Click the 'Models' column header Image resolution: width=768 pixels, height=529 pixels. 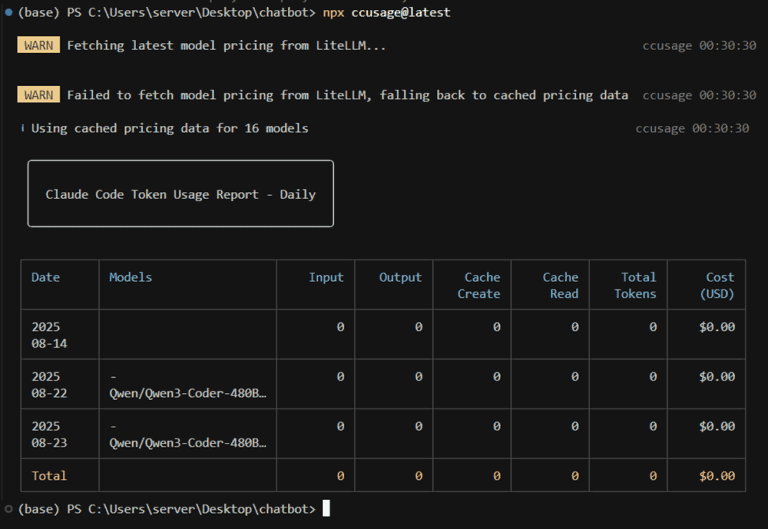pos(130,277)
